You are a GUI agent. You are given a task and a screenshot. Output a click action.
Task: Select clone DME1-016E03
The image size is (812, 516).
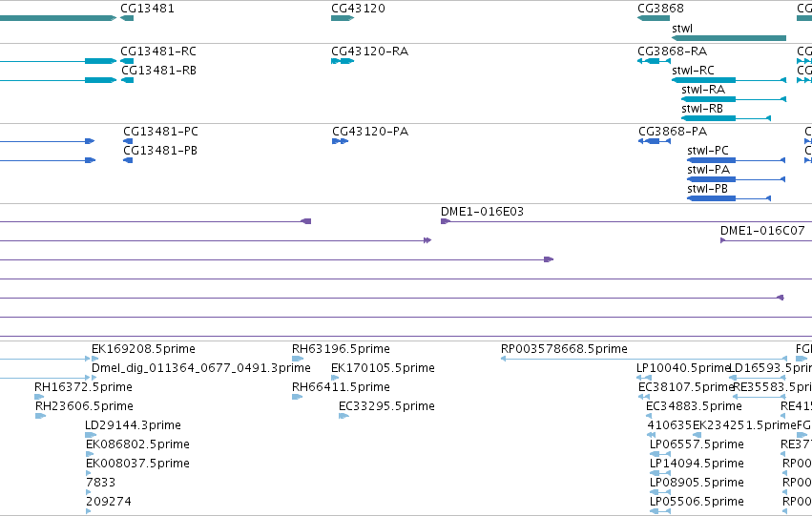click(626, 221)
